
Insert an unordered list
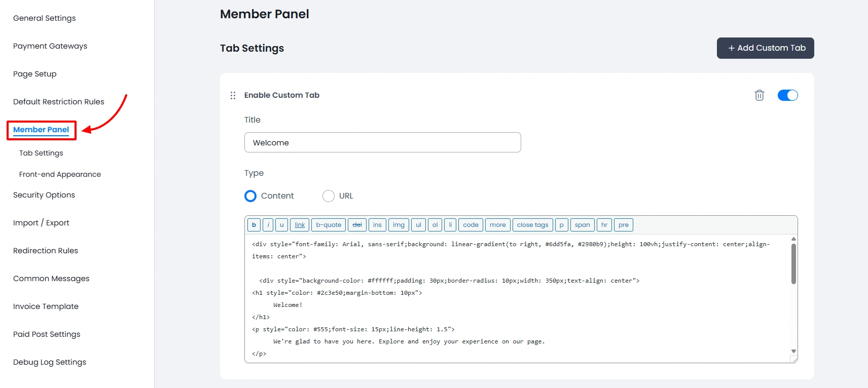pyautogui.click(x=418, y=224)
